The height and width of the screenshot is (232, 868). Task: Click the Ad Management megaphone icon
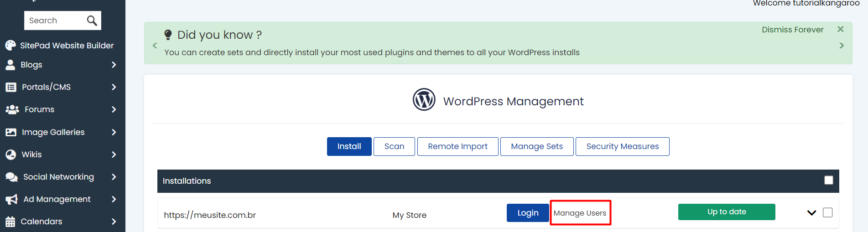click(11, 199)
